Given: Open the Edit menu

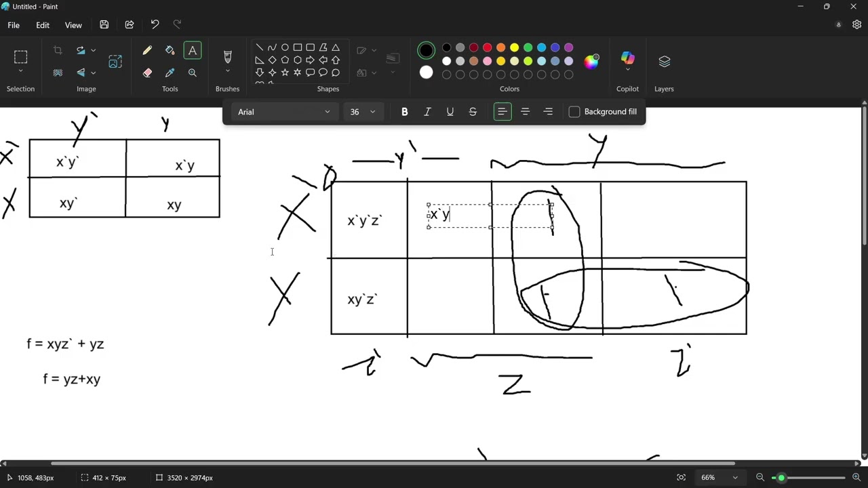Looking at the screenshot, I should (43, 25).
